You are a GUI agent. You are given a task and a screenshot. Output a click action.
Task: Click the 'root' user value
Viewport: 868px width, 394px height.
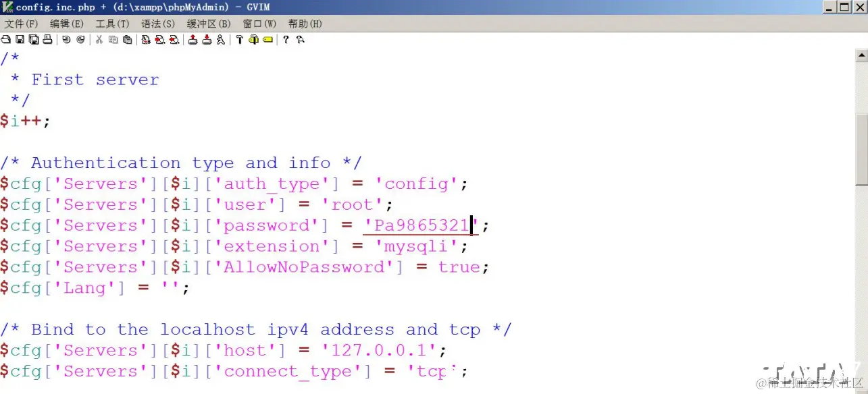click(353, 204)
